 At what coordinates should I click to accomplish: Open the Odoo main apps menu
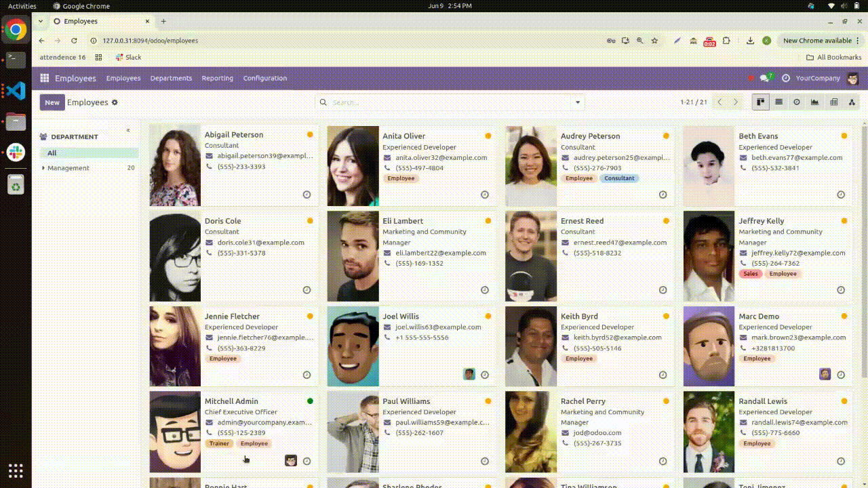pyautogui.click(x=45, y=78)
